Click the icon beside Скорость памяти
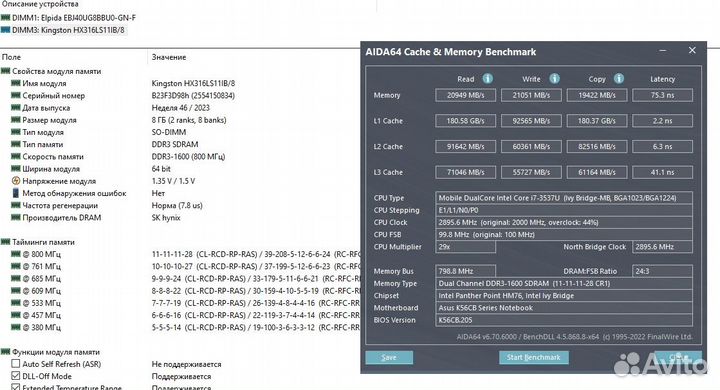720x390 pixels. 16,156
